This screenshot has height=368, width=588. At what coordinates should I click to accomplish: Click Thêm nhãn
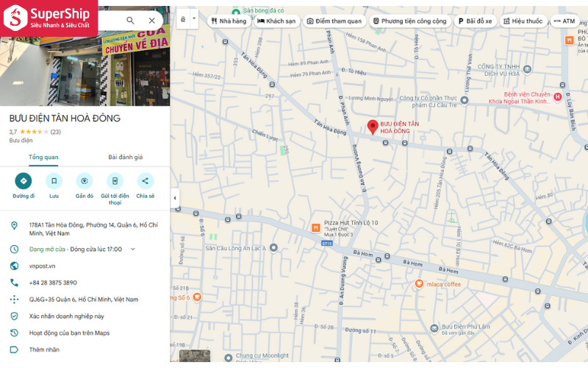coord(44,350)
